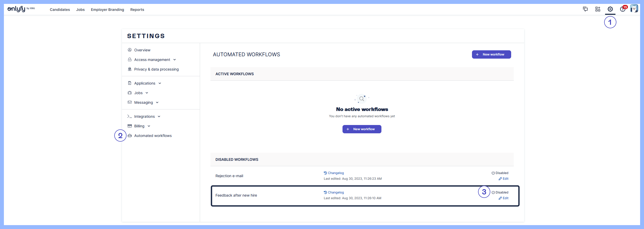Click Edit text for Feedback after new hire
The image size is (644, 229).
coord(506,198)
